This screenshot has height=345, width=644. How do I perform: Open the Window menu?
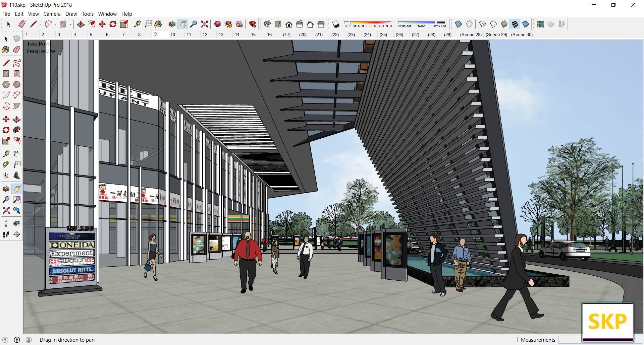coord(107,14)
